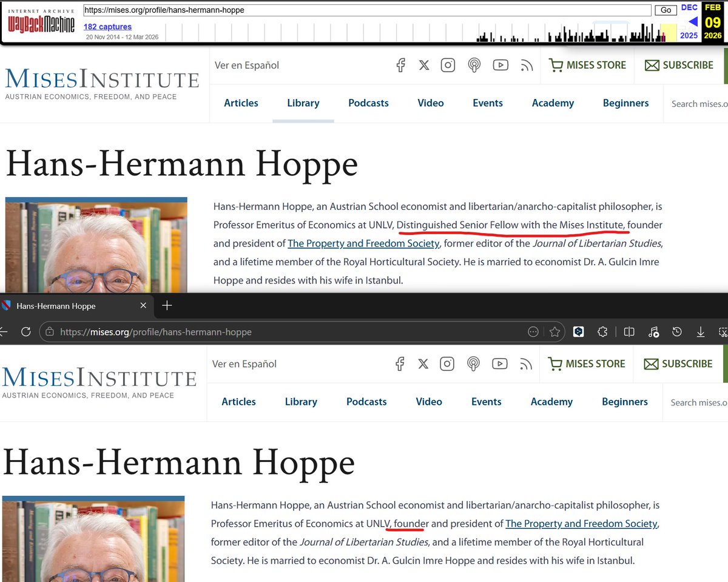The image size is (728, 582).
Task: Open podcast icon in live browser page
Action: click(474, 364)
